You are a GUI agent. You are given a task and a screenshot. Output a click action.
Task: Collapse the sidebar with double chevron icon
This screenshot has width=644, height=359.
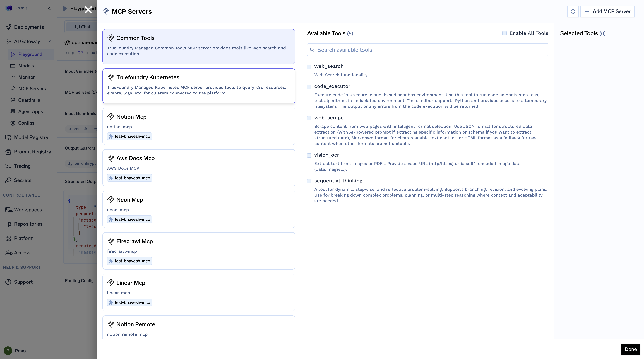click(50, 8)
